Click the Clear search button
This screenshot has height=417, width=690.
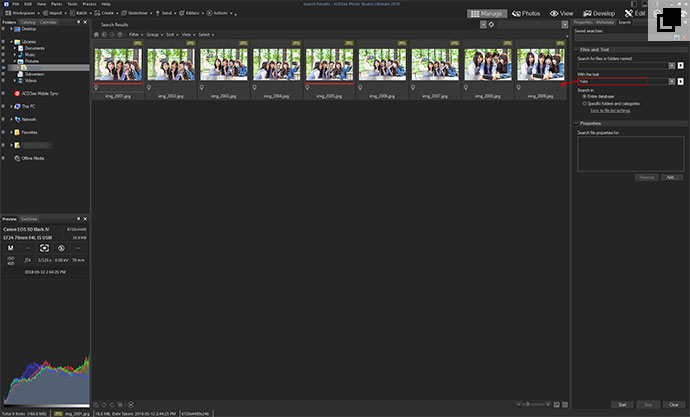674,405
